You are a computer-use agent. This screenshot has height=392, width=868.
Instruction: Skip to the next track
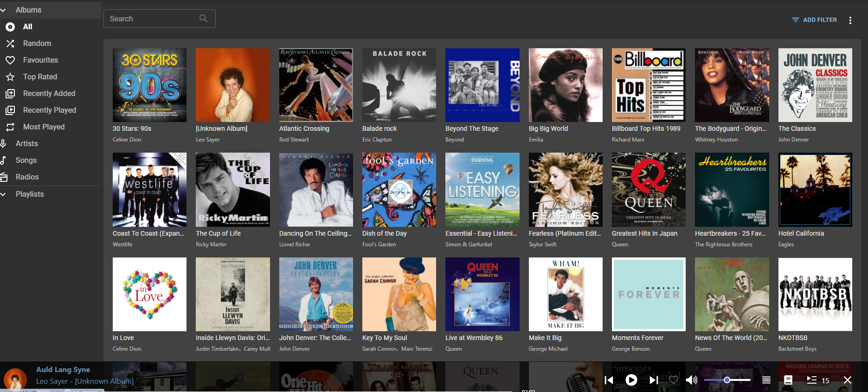coord(653,380)
